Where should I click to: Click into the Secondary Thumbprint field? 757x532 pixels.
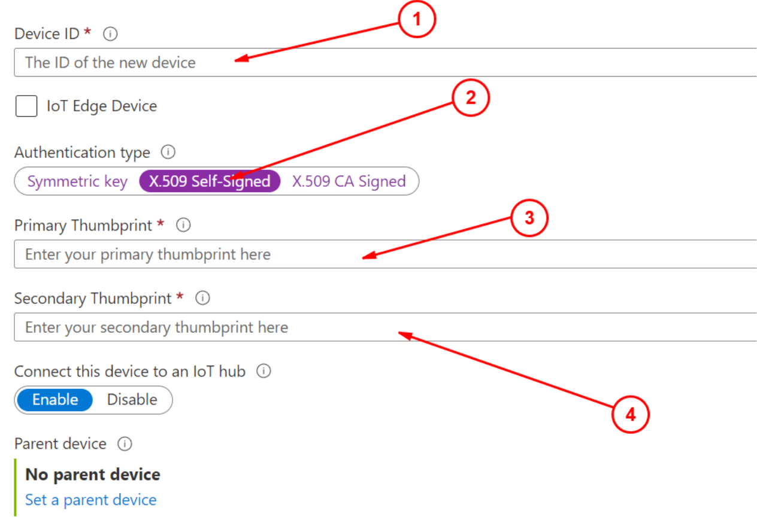point(386,327)
